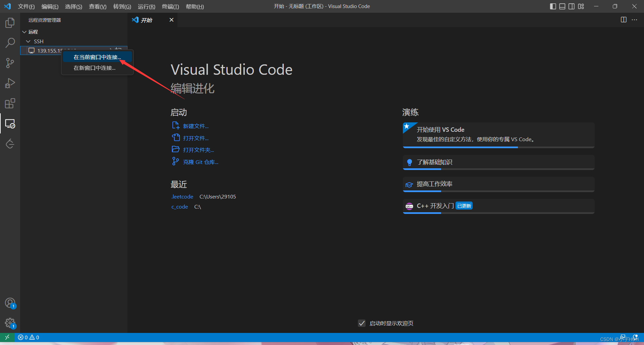This screenshot has height=345, width=644.
Task: Click the git branch icon beside 克隆 Git 仓库
Action: [x=175, y=161]
